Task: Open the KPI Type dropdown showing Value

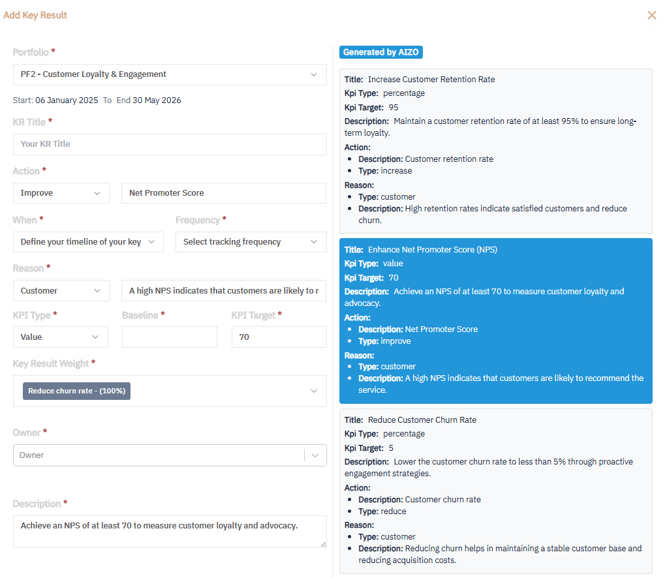Action: point(60,337)
